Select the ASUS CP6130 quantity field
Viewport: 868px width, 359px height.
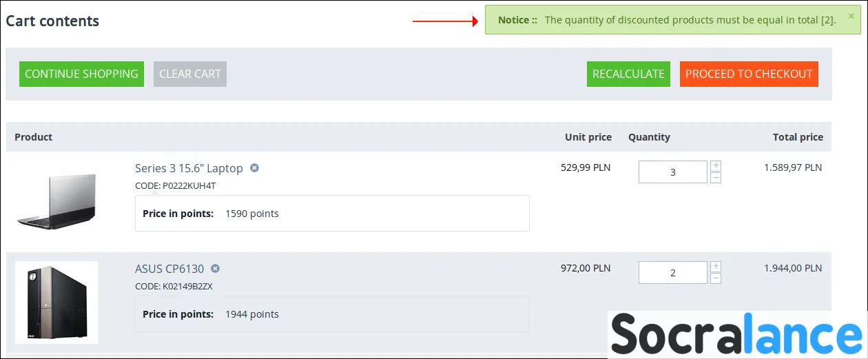[673, 273]
